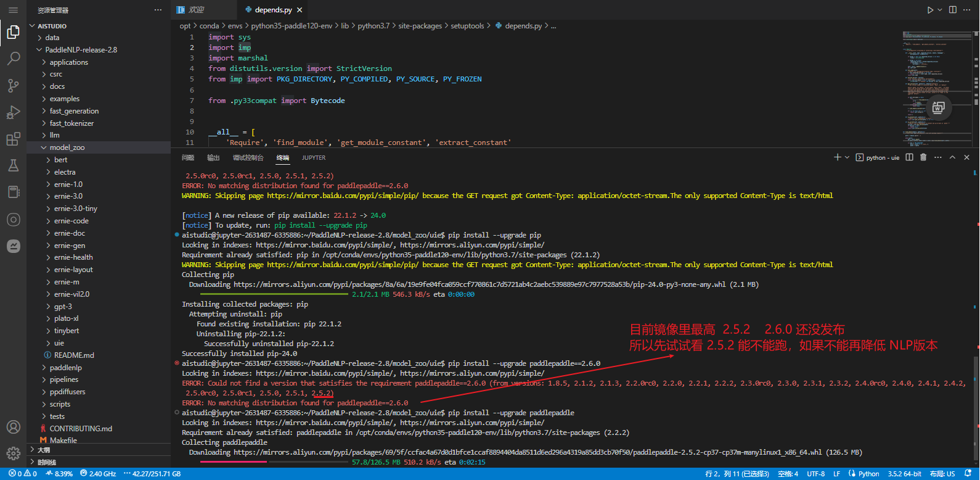Expand the 时间线 timeline section
This screenshot has width=980, height=480.
pos(99,462)
